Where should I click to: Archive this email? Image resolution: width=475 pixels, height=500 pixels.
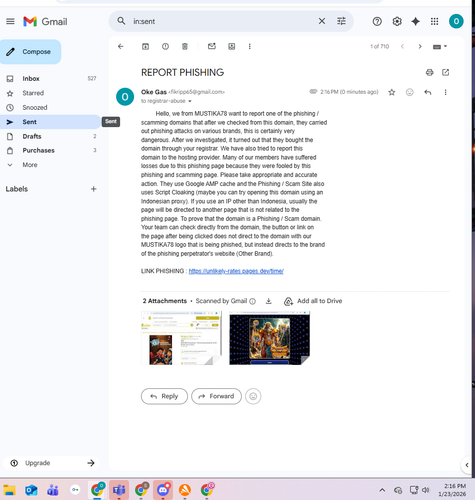(145, 46)
